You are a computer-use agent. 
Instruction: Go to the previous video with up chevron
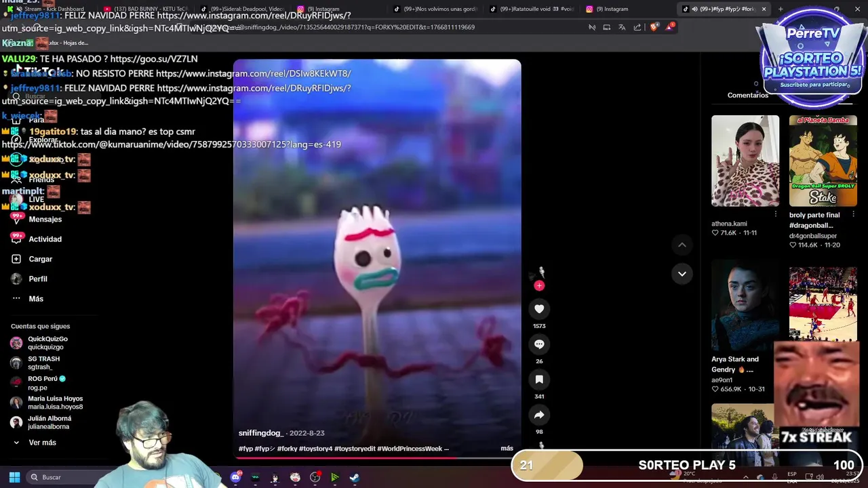(682, 245)
